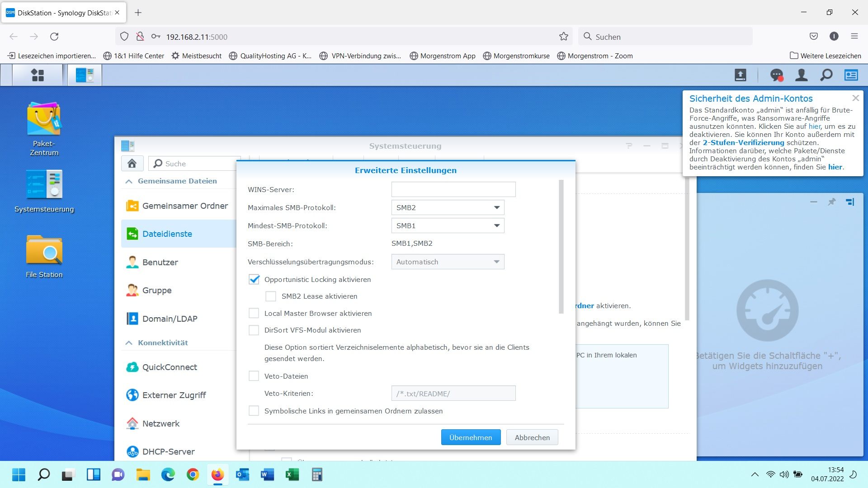Click first 'hier' link to deactivate admin

pos(814,127)
